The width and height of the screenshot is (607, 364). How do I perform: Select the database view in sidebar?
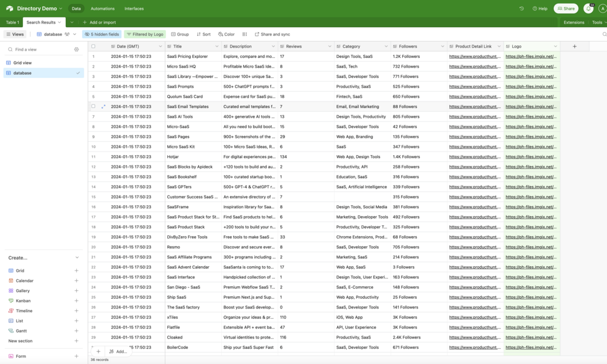43,73
